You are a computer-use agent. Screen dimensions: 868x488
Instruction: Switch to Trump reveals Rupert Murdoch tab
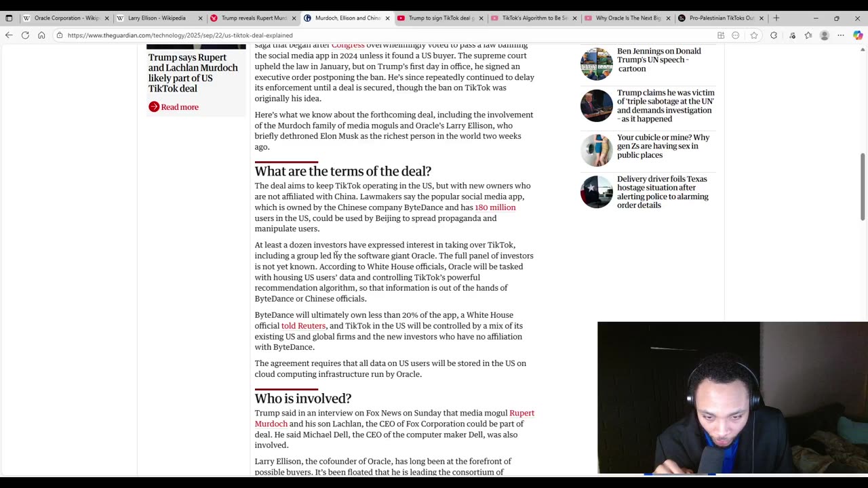(252, 18)
